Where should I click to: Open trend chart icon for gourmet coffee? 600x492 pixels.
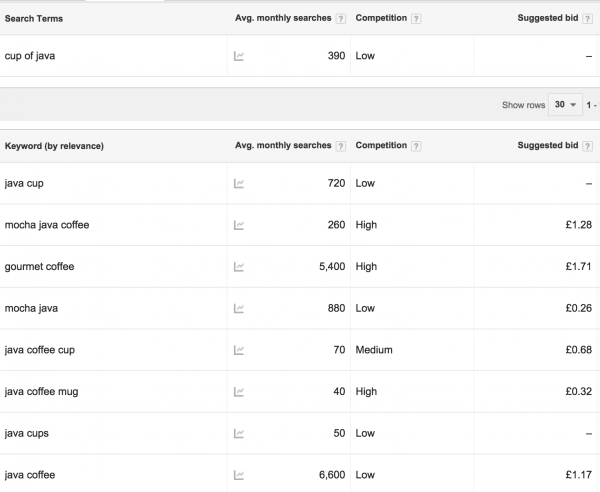click(x=239, y=267)
